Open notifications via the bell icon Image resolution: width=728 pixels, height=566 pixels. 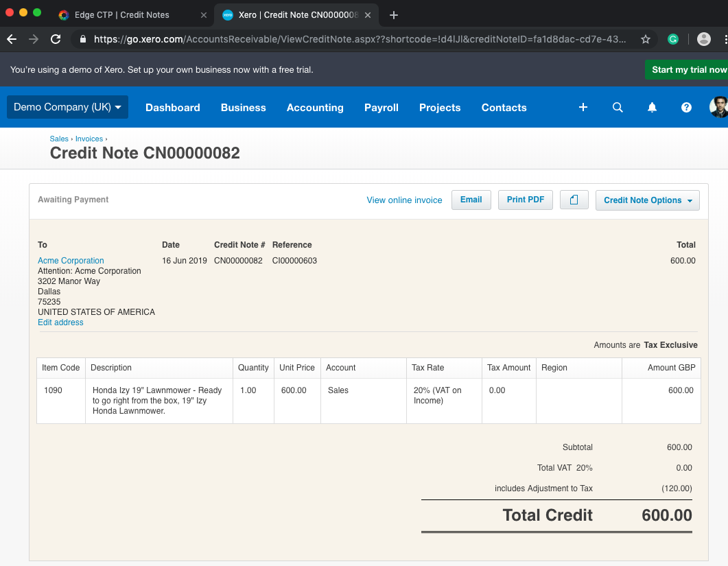click(652, 108)
